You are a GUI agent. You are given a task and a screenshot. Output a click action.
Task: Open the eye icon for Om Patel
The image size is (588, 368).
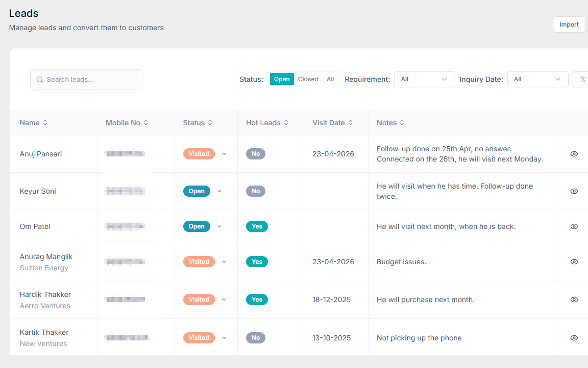point(574,226)
